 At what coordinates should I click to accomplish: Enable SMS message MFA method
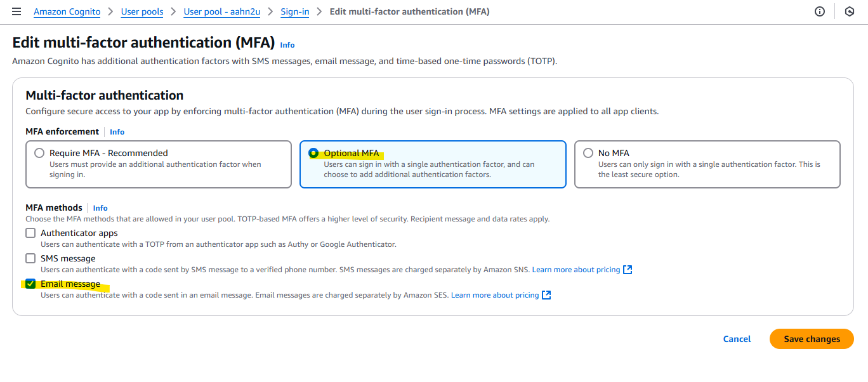click(30, 258)
